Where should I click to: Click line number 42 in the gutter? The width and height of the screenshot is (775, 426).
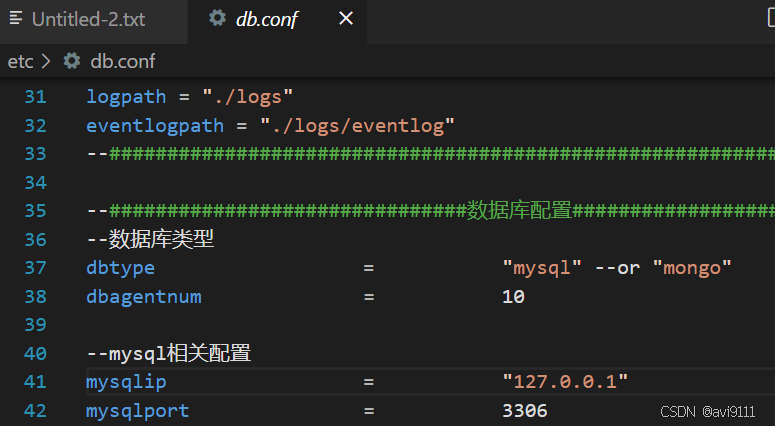click(35, 411)
